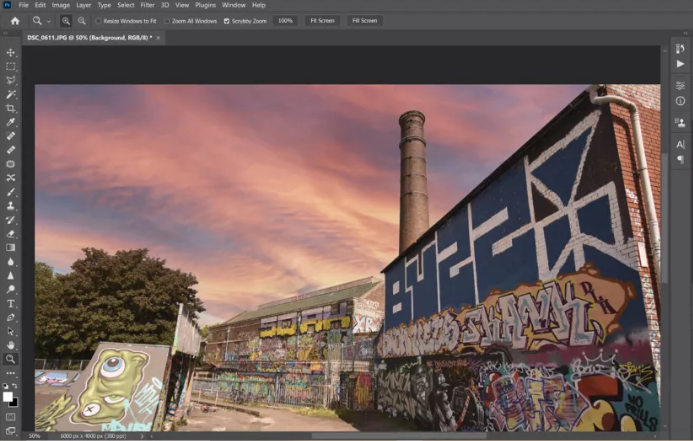
Task: Open the Plugins menu
Action: click(205, 5)
